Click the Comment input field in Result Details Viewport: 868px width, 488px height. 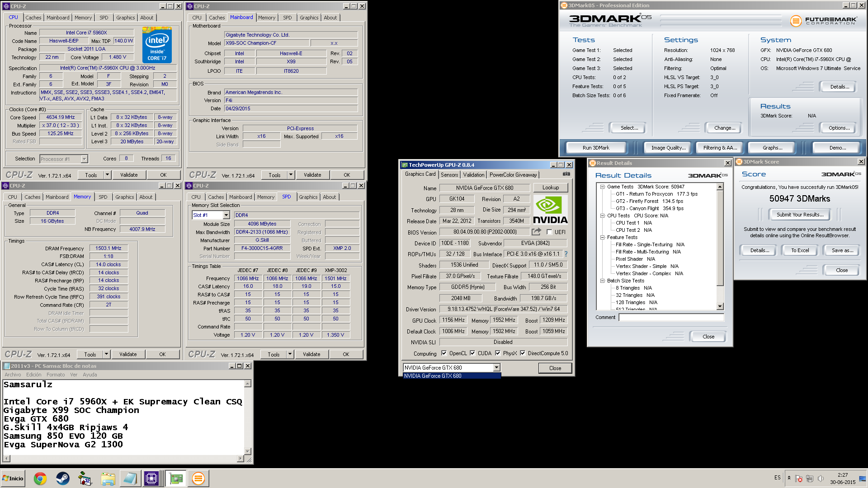[671, 318]
